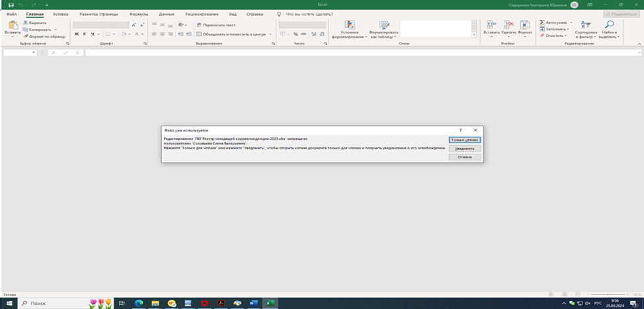Click the fill color bucket icon
The width and height of the screenshot is (644, 309).
(124, 34)
